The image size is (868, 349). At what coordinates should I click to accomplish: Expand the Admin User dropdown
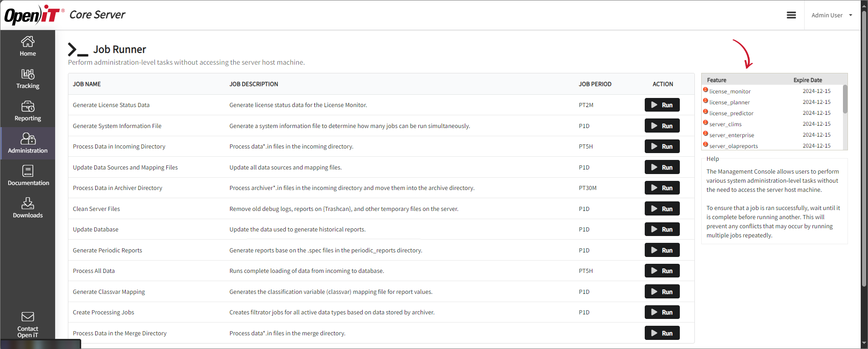[832, 15]
